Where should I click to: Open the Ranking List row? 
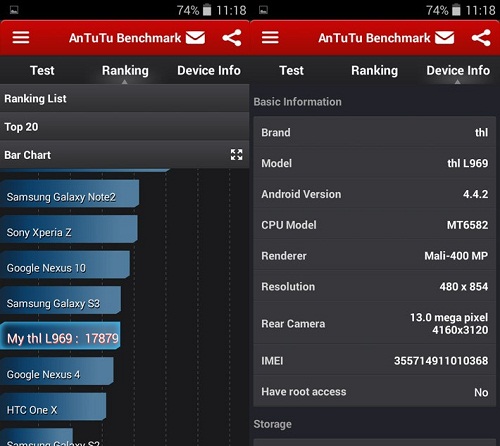tap(124, 98)
